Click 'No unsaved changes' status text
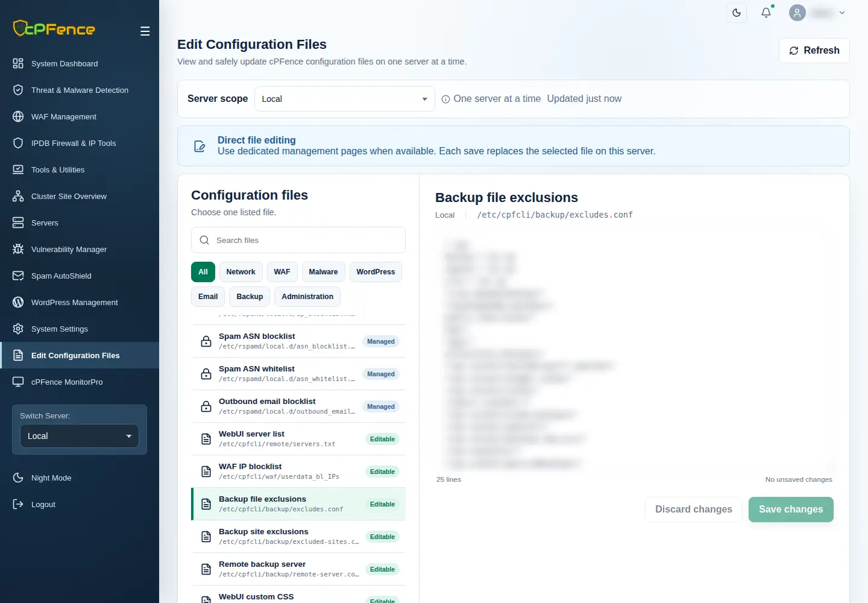868x603 pixels. click(x=799, y=479)
